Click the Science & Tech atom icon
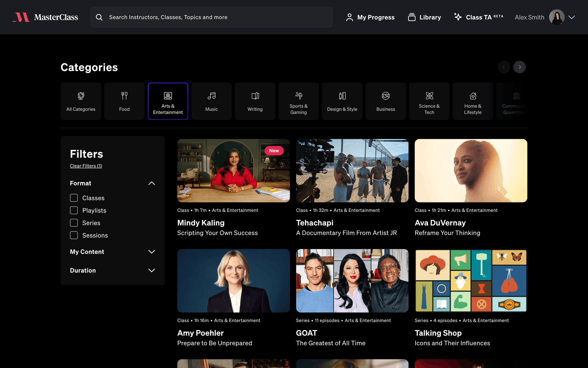Viewport: 588px width, 368px height. pyautogui.click(x=429, y=96)
